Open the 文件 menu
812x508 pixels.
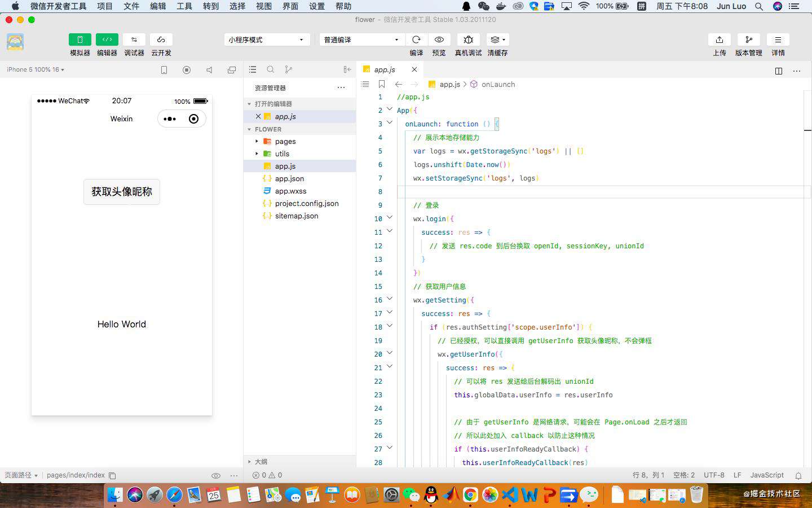[x=131, y=6]
